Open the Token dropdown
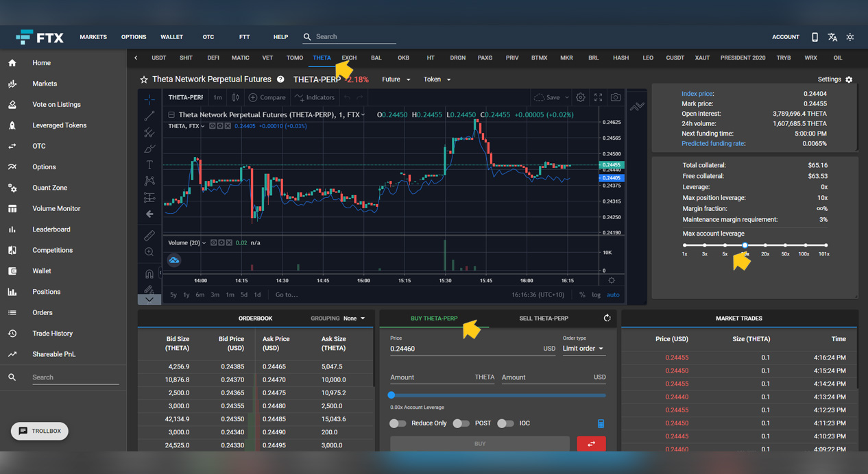 point(437,79)
